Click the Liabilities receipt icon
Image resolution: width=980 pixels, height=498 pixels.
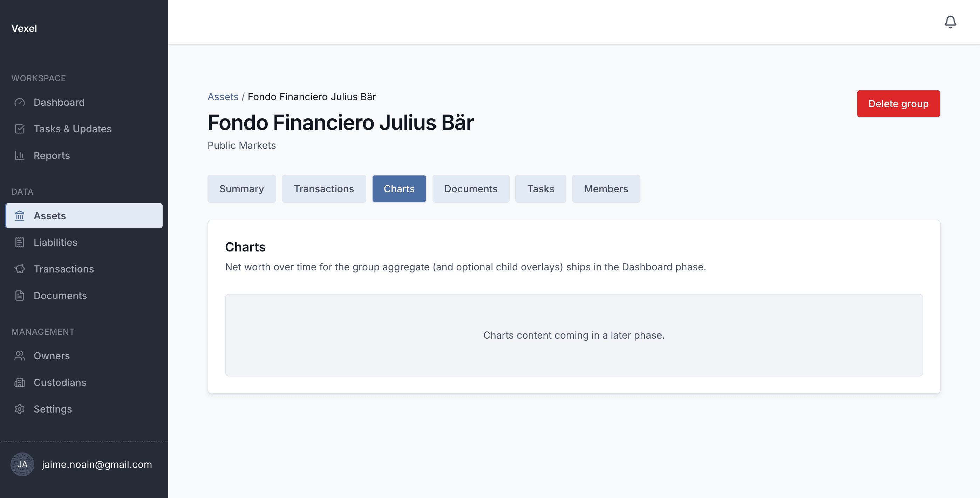(19, 242)
